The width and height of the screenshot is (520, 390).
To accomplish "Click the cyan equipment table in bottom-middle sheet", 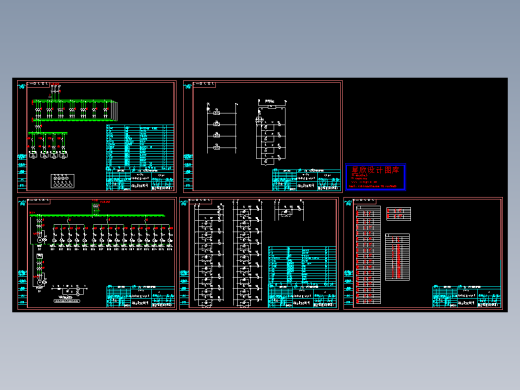I will 302,266.
